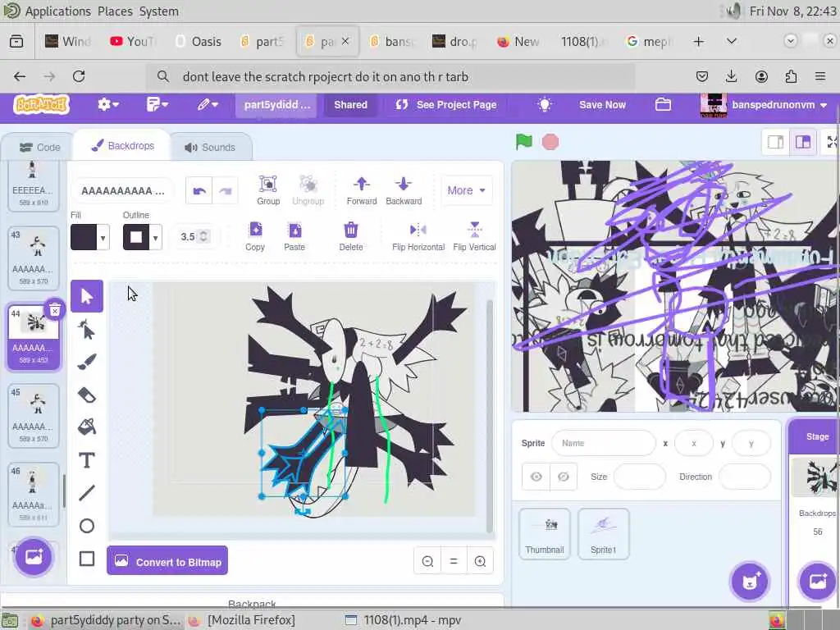
Task: Expand the More options dropdown
Action: pyautogui.click(x=466, y=190)
